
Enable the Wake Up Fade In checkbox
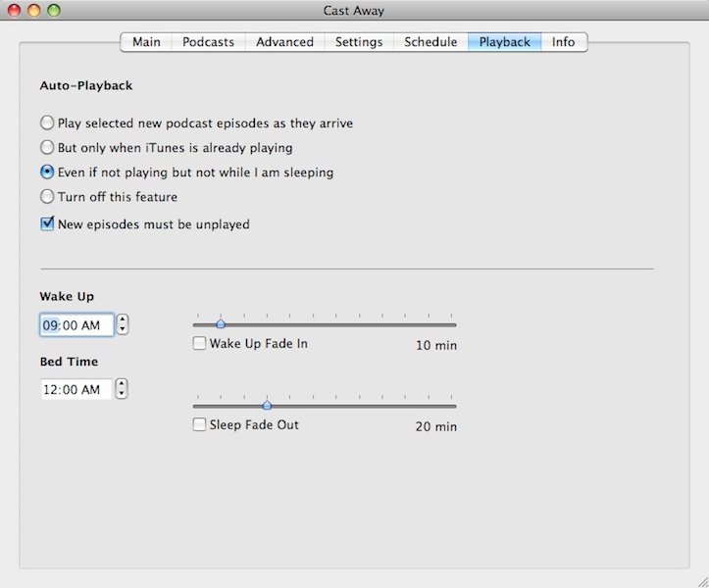200,344
